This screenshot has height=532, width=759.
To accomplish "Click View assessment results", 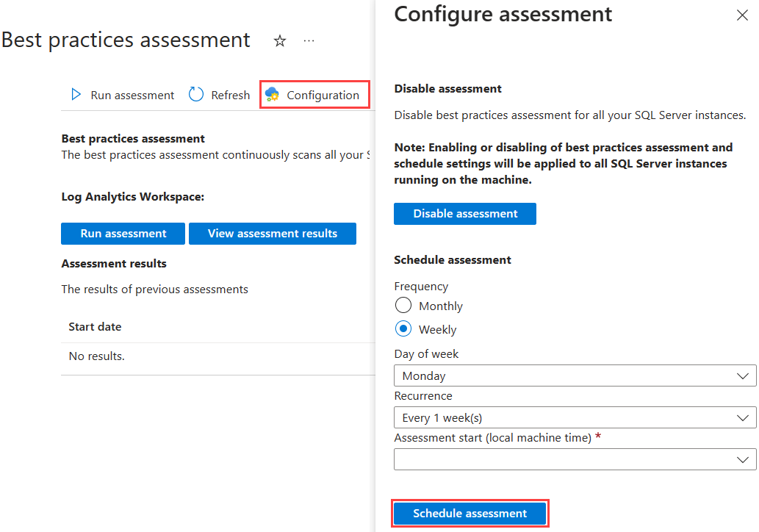I will click(x=272, y=233).
